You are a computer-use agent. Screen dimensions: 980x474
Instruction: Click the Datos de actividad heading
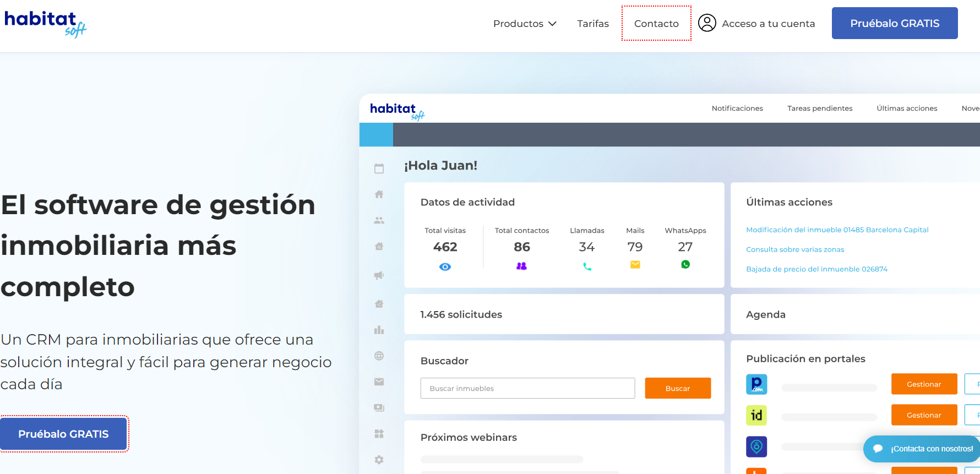467,202
